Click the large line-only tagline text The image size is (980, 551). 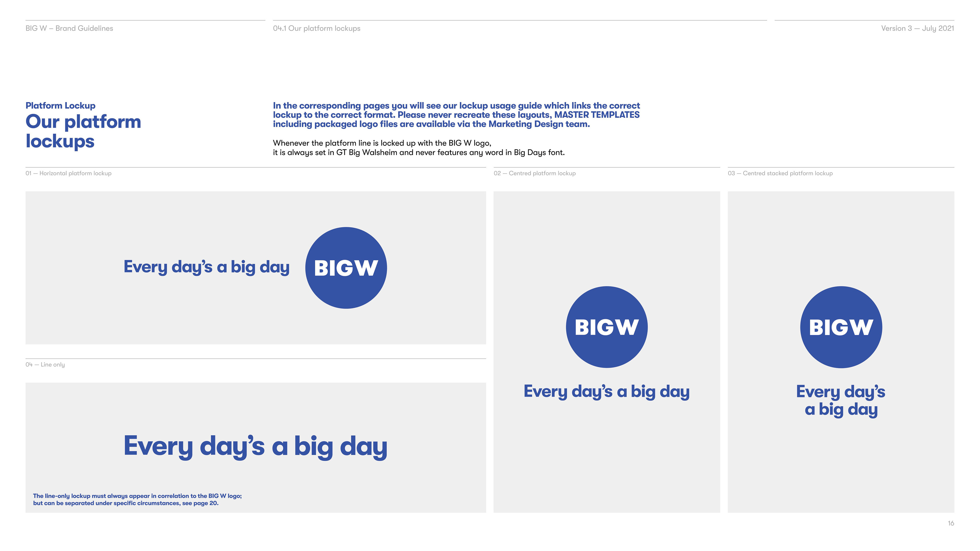pos(255,446)
